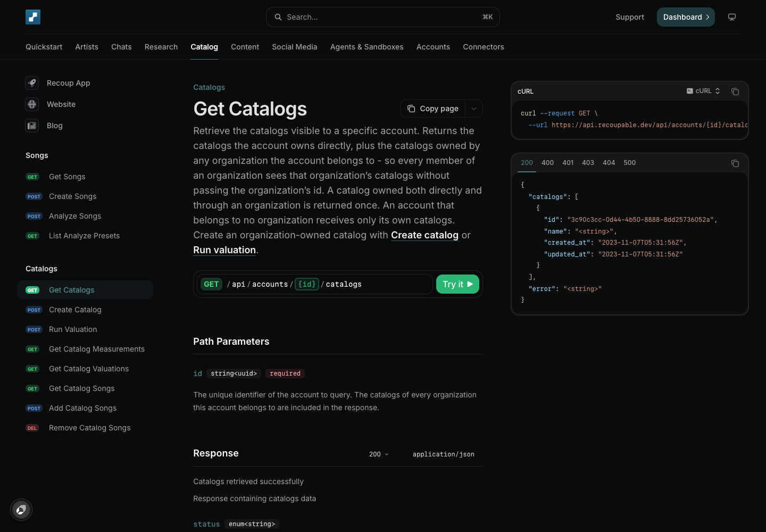766x532 pixels.
Task: Open the cURL language selector
Action: point(703,91)
